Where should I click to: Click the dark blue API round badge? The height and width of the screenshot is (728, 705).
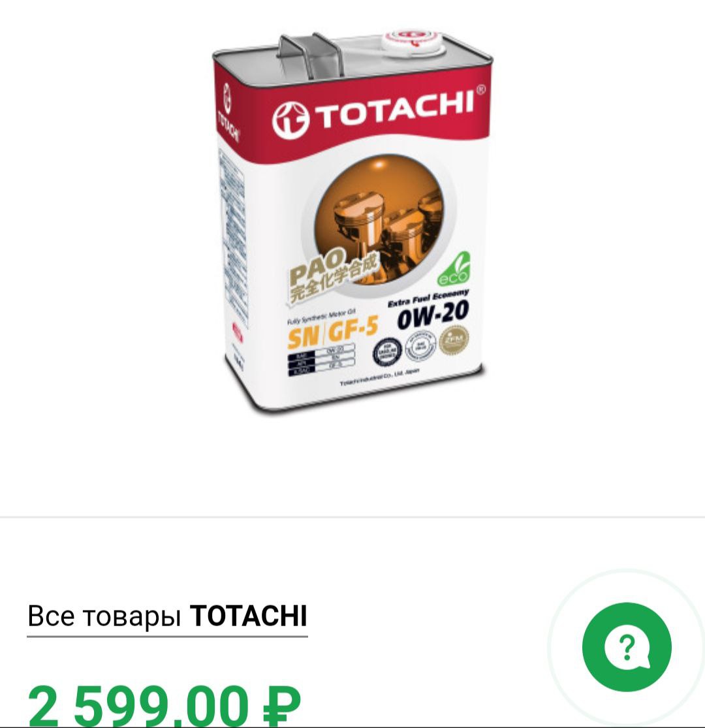[386, 352]
